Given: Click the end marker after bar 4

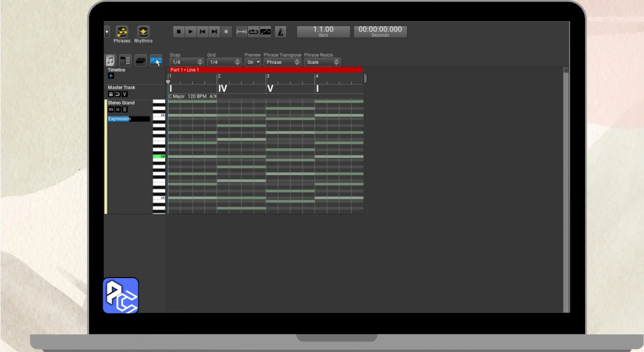Looking at the screenshot, I should pos(365,78).
